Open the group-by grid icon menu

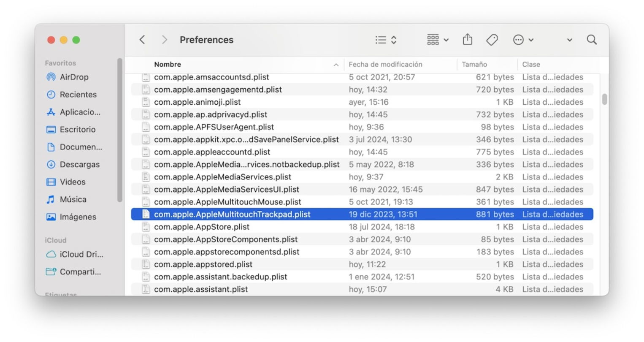tap(437, 40)
